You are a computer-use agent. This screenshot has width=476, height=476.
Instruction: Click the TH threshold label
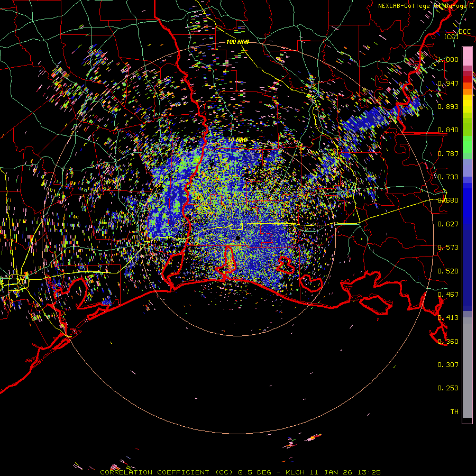point(454,412)
